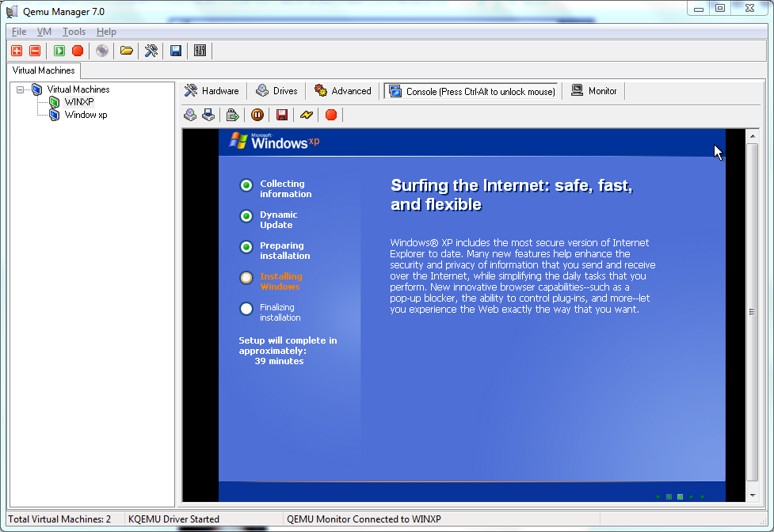Open the Tools menu
This screenshot has width=774, height=532.
[74, 32]
